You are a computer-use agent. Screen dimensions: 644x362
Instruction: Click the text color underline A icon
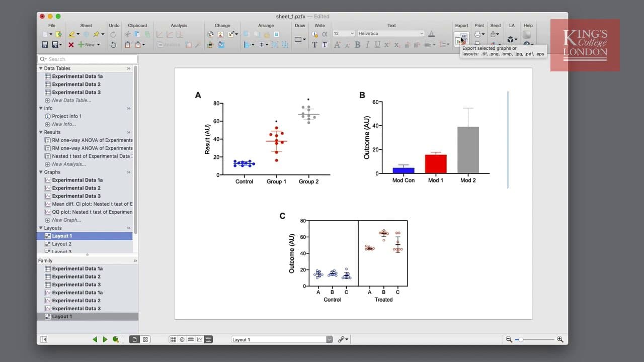(431, 34)
